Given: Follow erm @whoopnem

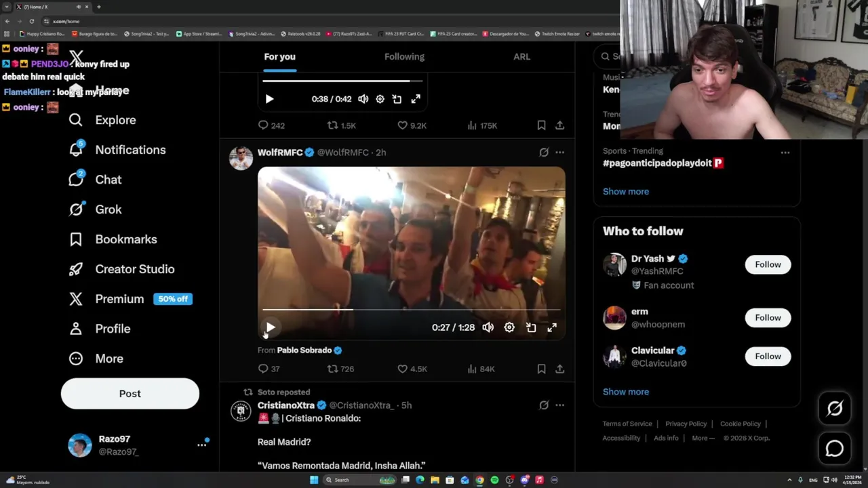Looking at the screenshot, I should (768, 317).
